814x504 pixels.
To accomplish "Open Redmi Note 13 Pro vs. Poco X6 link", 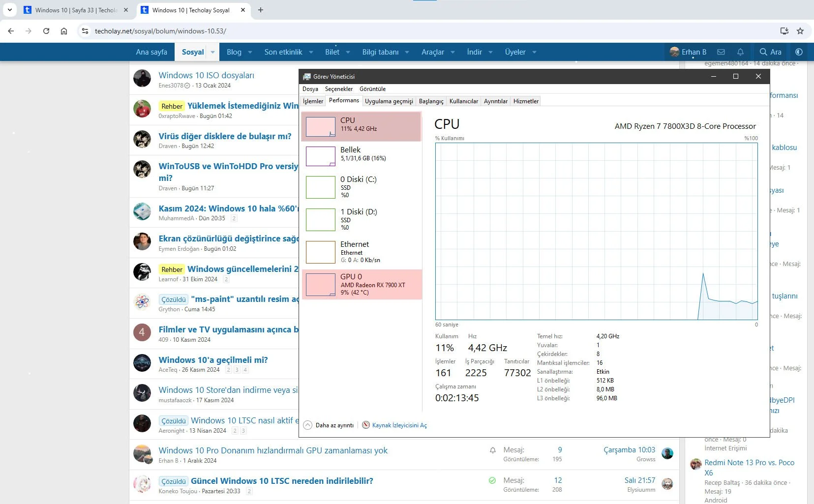I will pos(749,468).
